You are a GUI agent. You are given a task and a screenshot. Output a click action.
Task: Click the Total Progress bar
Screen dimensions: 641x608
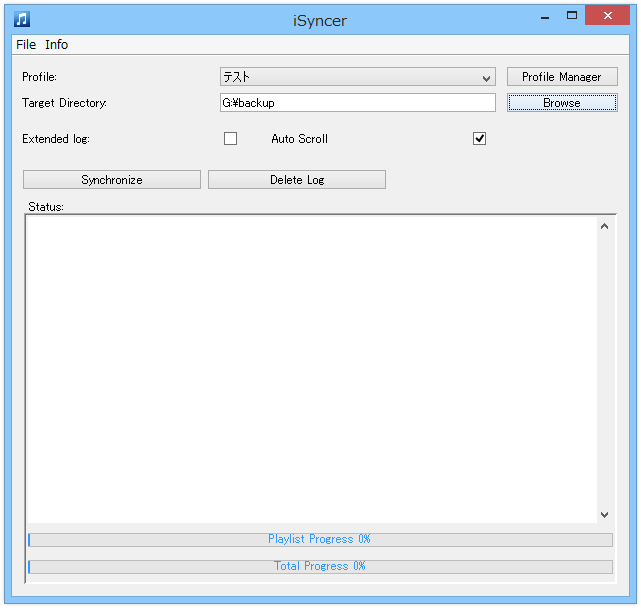pos(320,567)
